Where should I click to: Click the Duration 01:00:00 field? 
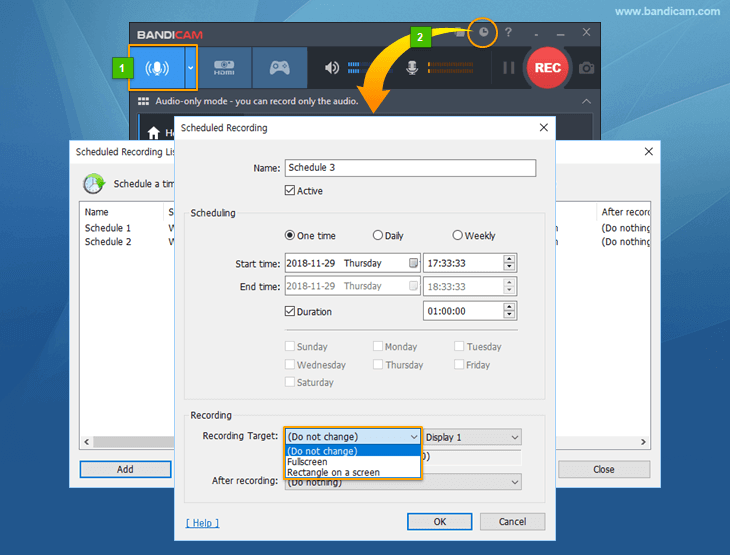pos(463,311)
